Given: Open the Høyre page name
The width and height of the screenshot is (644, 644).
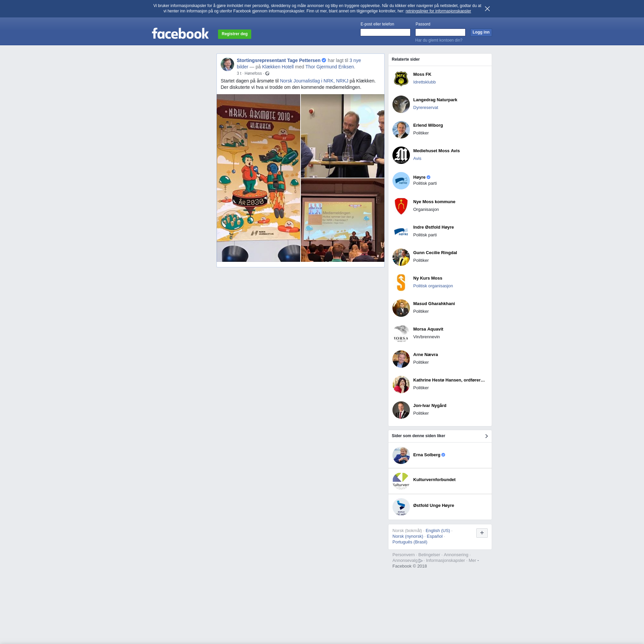Looking at the screenshot, I should [x=419, y=177].
